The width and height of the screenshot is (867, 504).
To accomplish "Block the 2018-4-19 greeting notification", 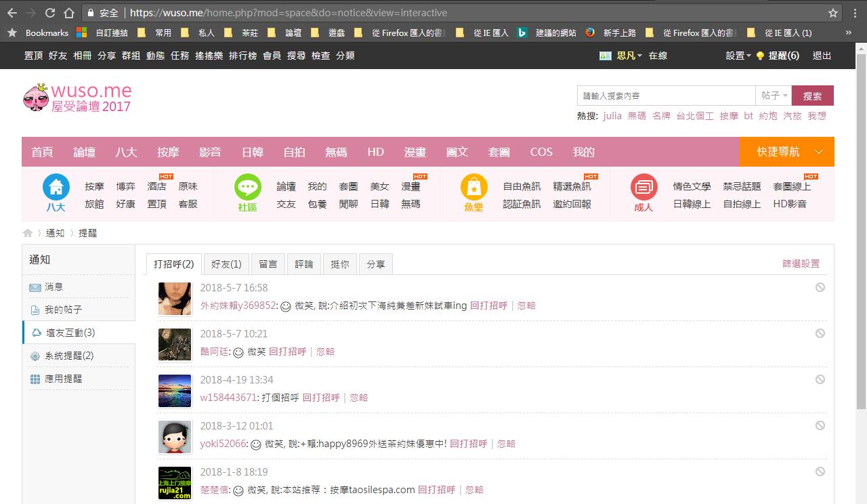I will (820, 379).
